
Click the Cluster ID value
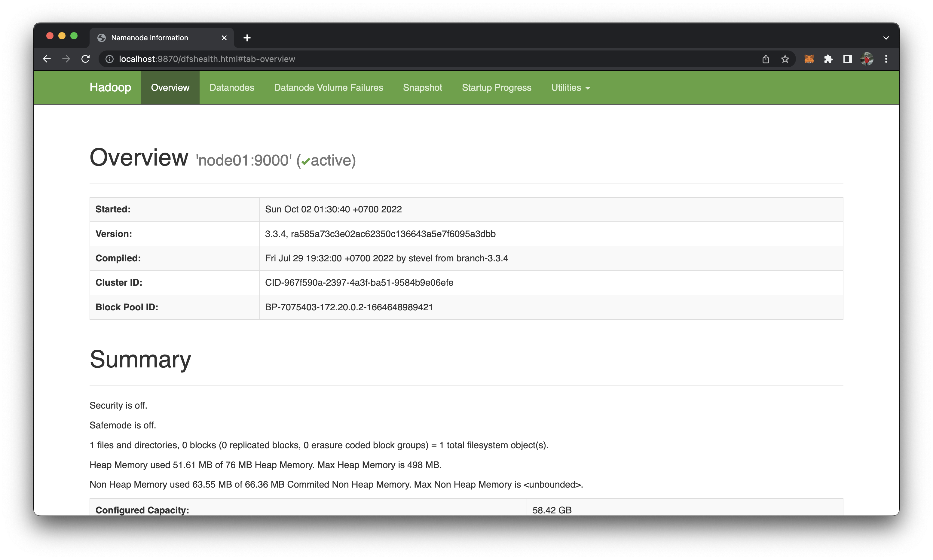click(359, 283)
